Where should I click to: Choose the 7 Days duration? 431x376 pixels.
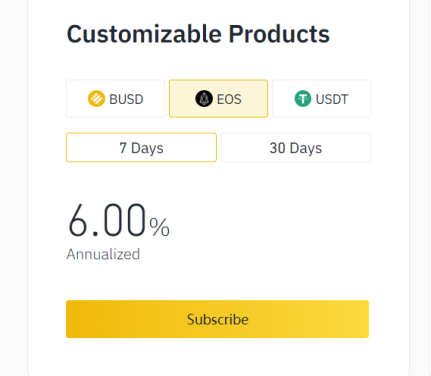(x=141, y=147)
